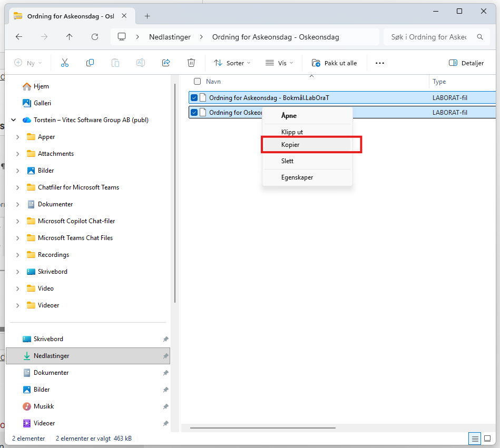
Task: Open the See more three-dots menu
Action: coord(380,63)
